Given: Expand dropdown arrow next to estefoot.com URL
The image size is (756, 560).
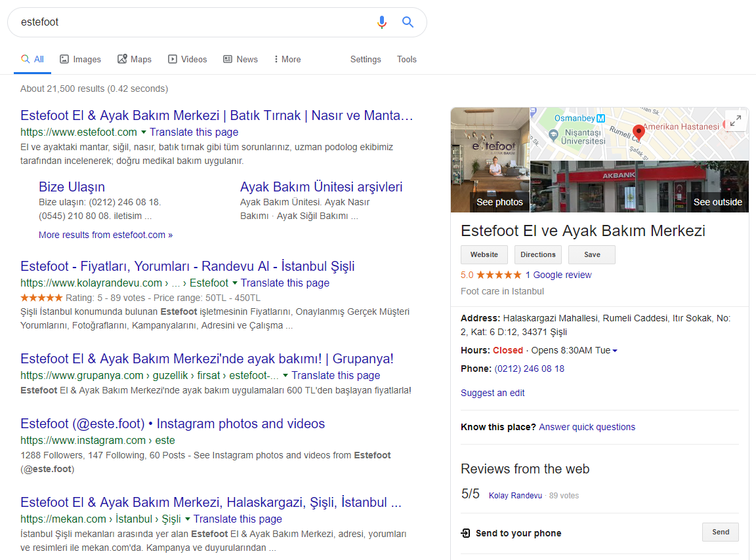Looking at the screenshot, I should click(143, 132).
